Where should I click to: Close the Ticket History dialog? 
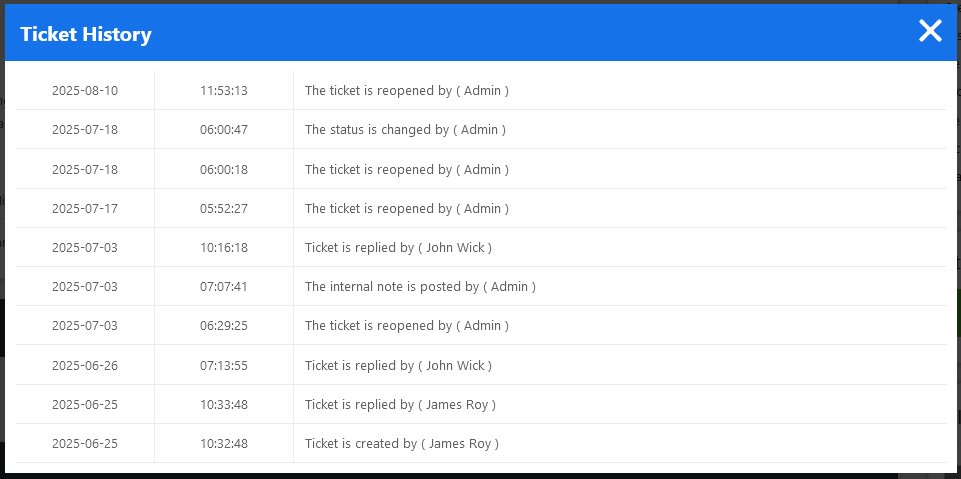click(930, 31)
